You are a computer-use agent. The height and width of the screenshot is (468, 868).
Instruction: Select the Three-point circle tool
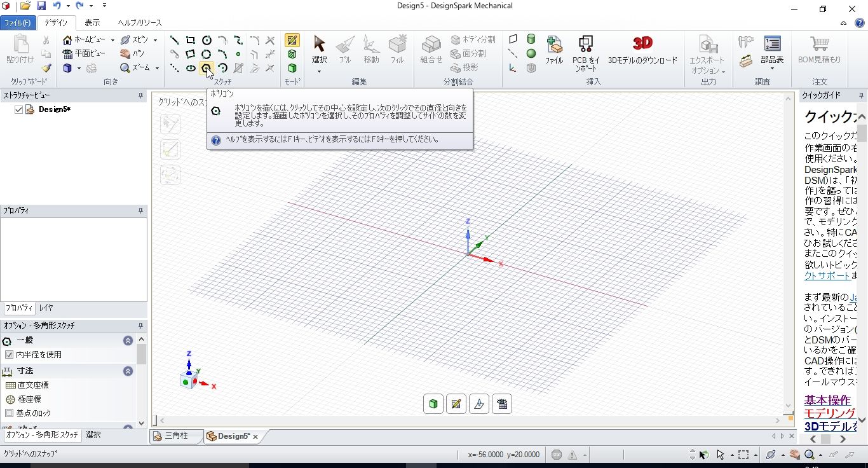point(207,54)
